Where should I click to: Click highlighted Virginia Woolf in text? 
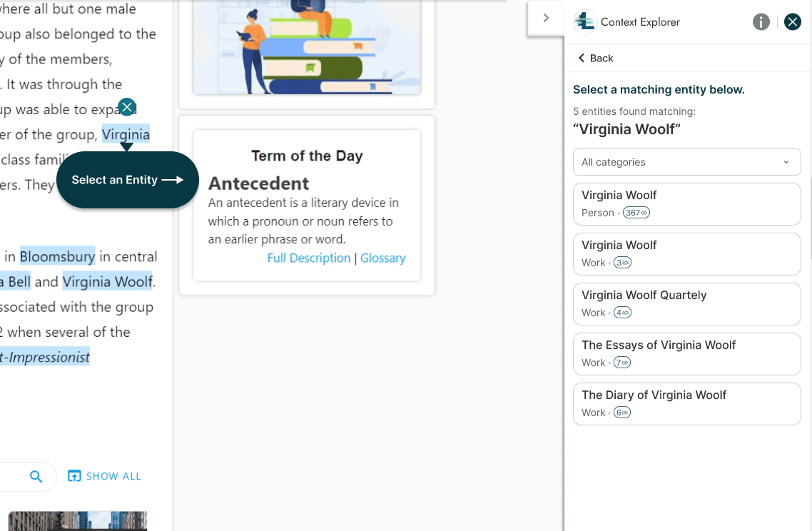point(108,282)
